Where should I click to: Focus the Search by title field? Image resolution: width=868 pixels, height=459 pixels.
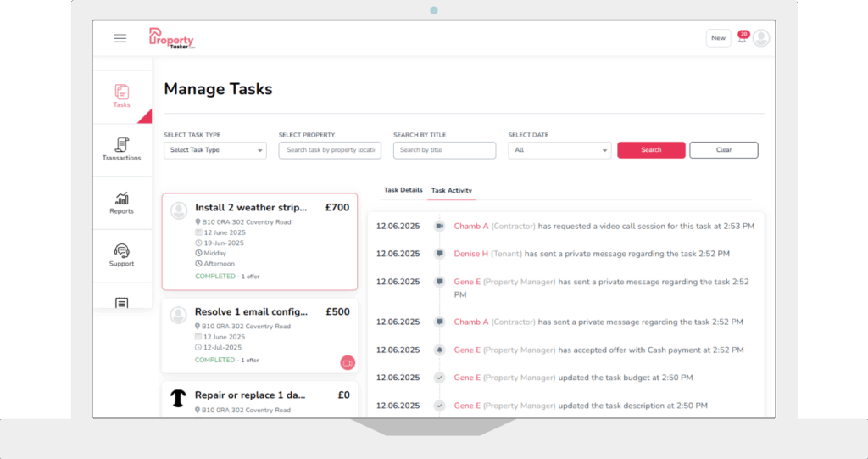pyautogui.click(x=444, y=150)
